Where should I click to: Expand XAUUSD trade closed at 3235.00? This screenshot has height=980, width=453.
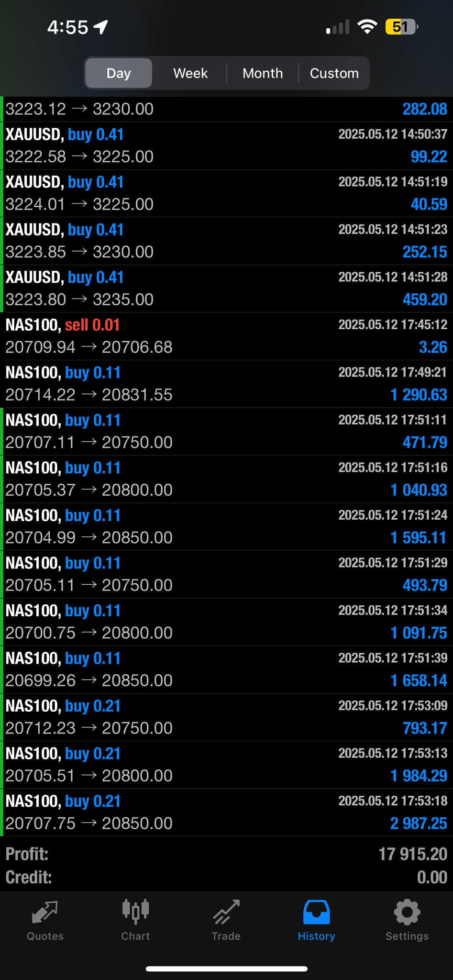click(226, 289)
